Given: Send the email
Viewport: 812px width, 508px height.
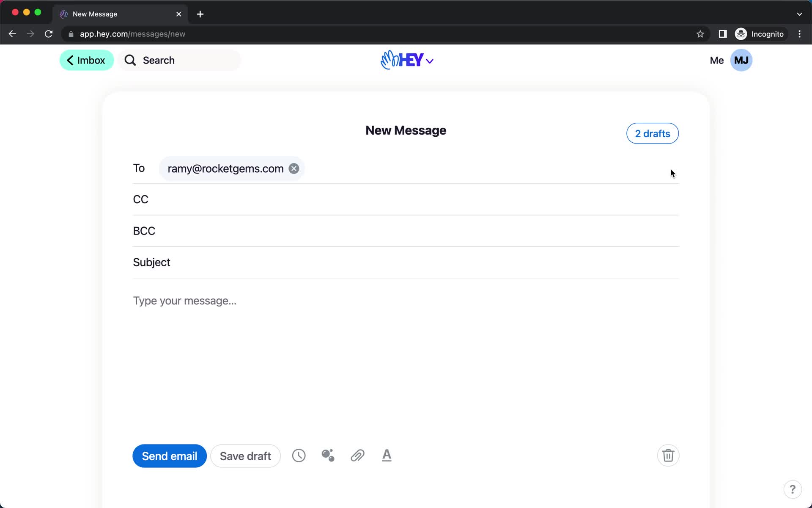Looking at the screenshot, I should (x=170, y=456).
